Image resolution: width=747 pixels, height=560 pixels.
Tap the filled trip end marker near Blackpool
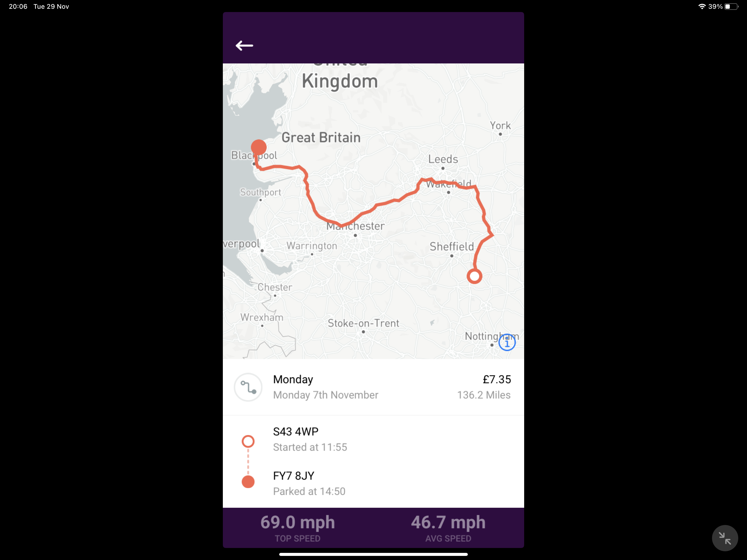click(x=259, y=148)
